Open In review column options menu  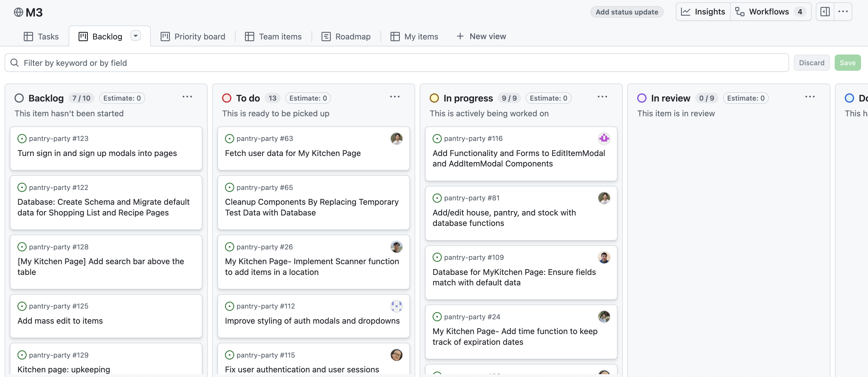pyautogui.click(x=810, y=97)
